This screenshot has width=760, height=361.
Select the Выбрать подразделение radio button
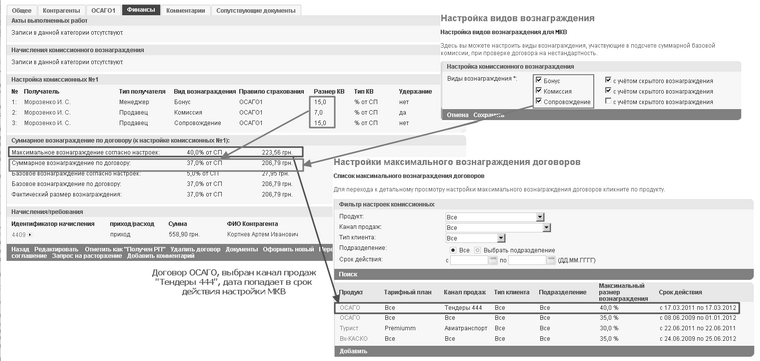(477, 250)
